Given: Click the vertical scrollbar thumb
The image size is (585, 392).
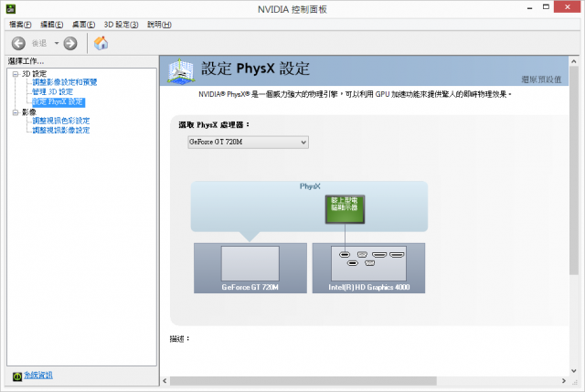Looking at the screenshot, I should tap(574, 171).
